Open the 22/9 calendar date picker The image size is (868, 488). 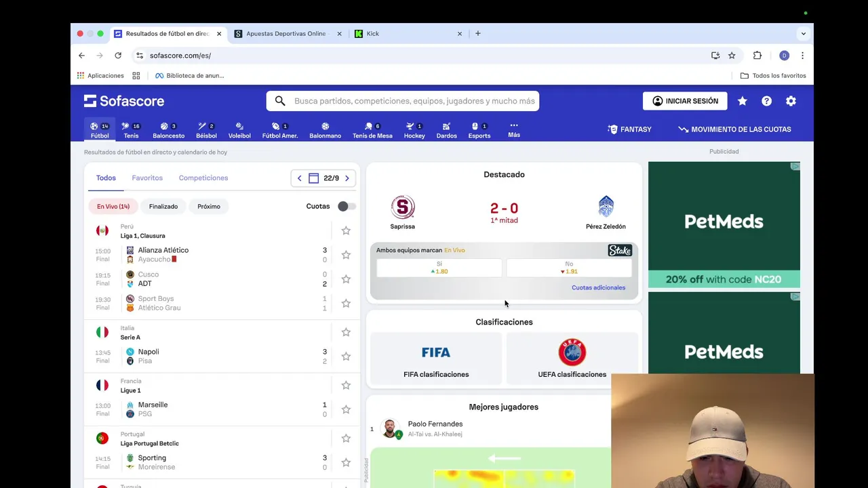coord(323,178)
